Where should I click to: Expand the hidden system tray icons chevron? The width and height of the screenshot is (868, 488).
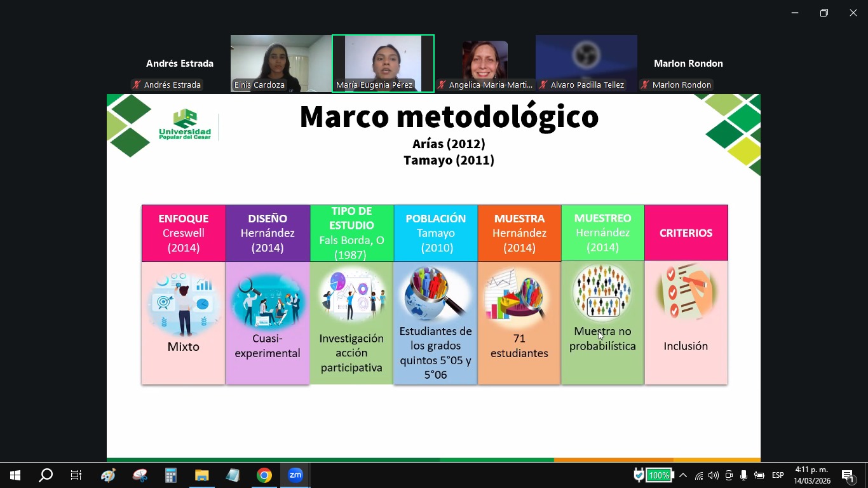point(683,475)
